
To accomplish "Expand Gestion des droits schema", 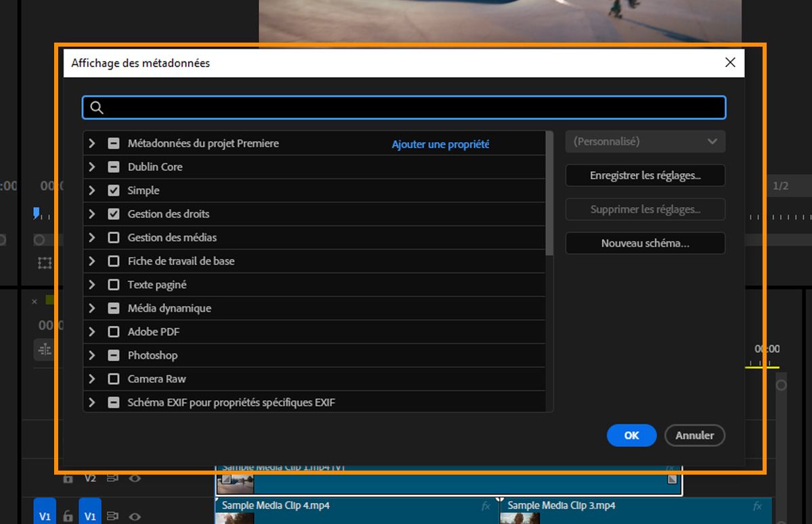I will (92, 214).
